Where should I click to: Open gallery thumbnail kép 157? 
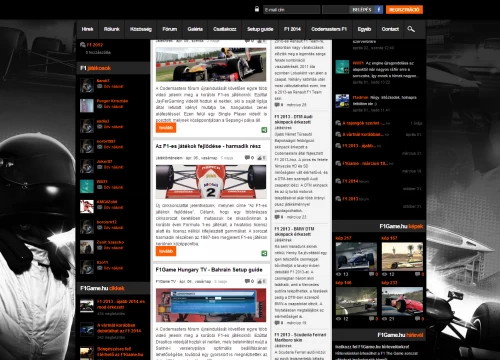tap(402, 256)
